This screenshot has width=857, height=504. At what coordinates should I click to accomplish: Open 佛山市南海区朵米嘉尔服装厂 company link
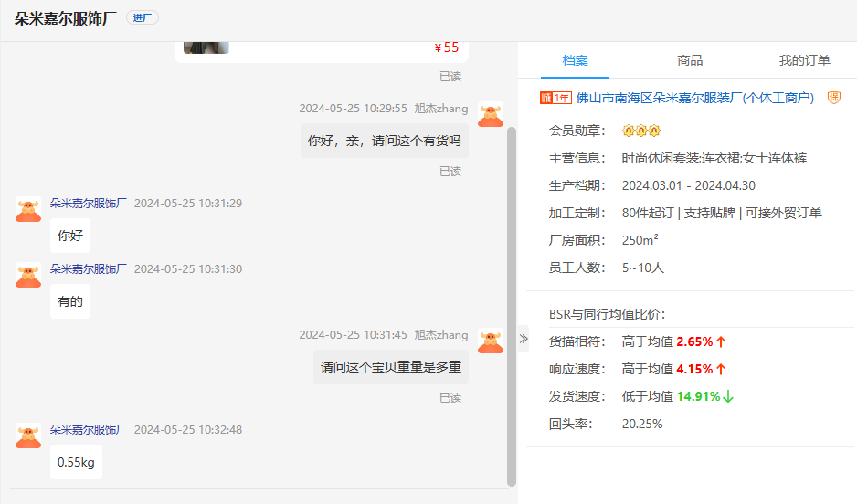[x=694, y=98]
